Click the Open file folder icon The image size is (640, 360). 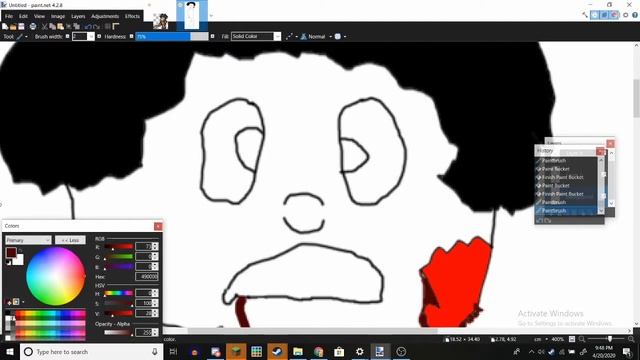[13, 27]
